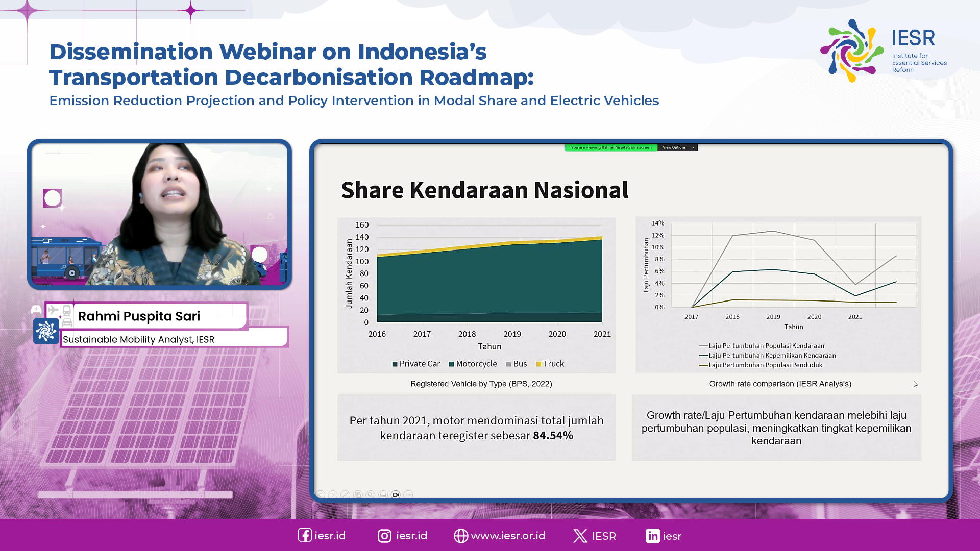
Task: Click the LinkedIn logo icon
Action: click(x=653, y=536)
